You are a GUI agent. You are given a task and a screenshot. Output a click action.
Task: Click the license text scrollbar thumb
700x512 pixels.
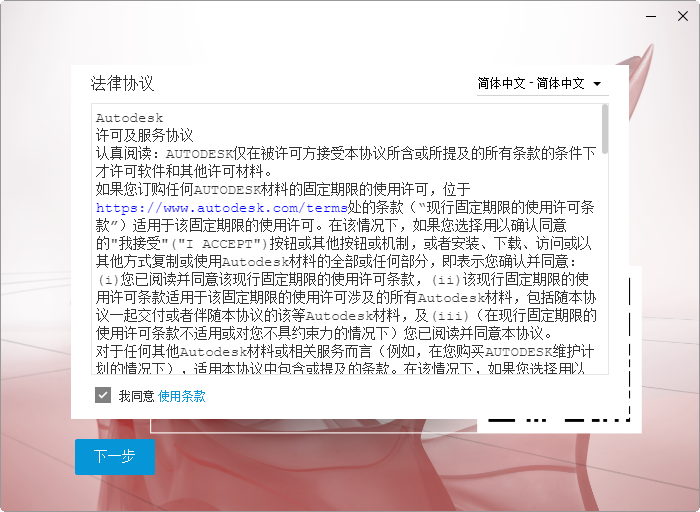click(x=605, y=129)
